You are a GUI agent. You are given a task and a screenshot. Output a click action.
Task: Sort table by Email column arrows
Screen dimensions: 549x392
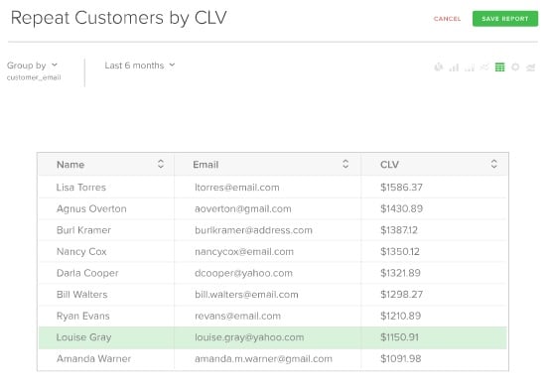click(x=345, y=164)
